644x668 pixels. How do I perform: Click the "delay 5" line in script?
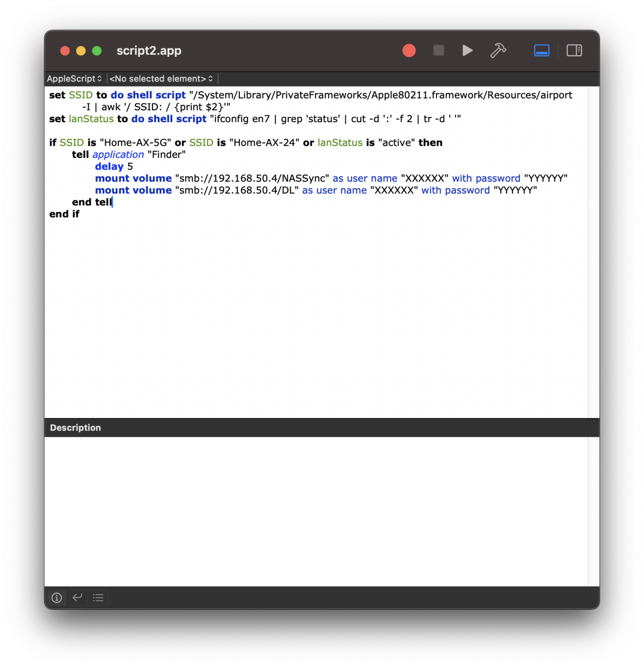pos(114,167)
